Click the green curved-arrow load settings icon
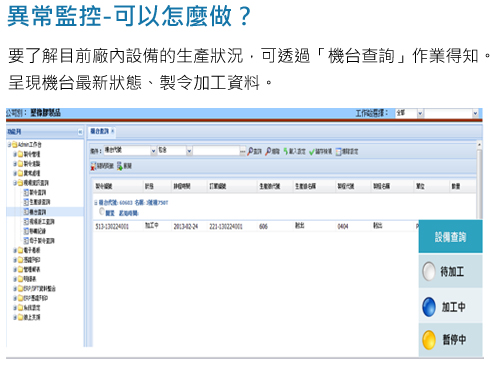 pos(286,151)
